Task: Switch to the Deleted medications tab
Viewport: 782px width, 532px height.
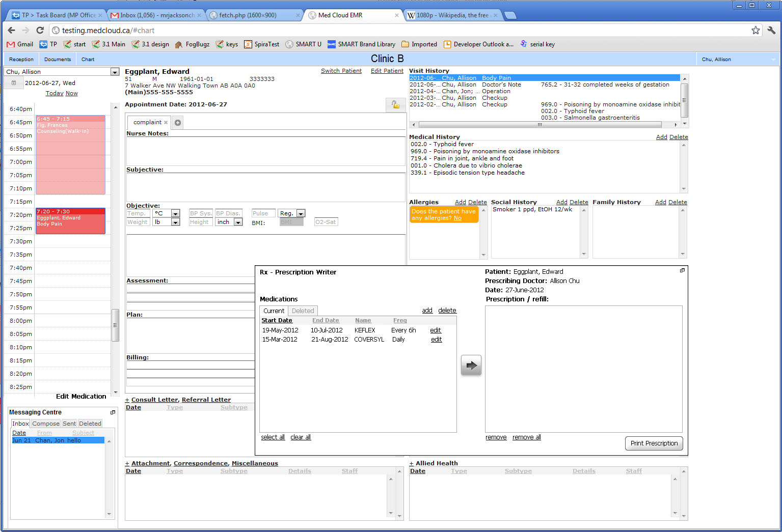Action: click(x=303, y=311)
